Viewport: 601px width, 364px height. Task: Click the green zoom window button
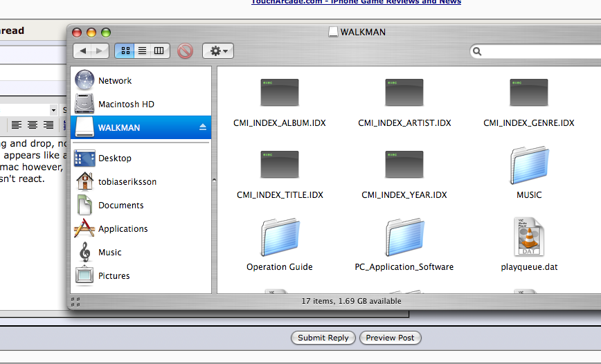pyautogui.click(x=106, y=33)
